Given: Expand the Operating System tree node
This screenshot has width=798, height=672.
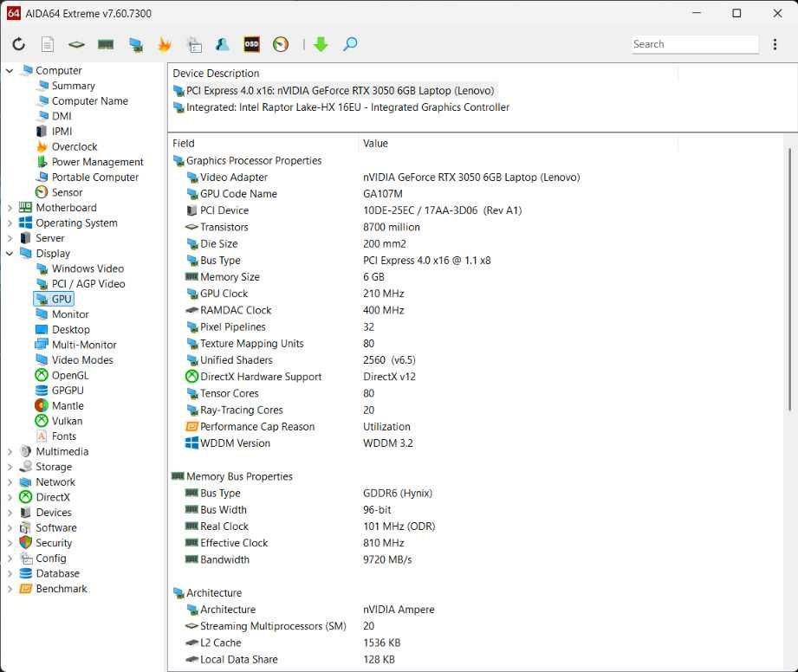Looking at the screenshot, I should [x=10, y=223].
